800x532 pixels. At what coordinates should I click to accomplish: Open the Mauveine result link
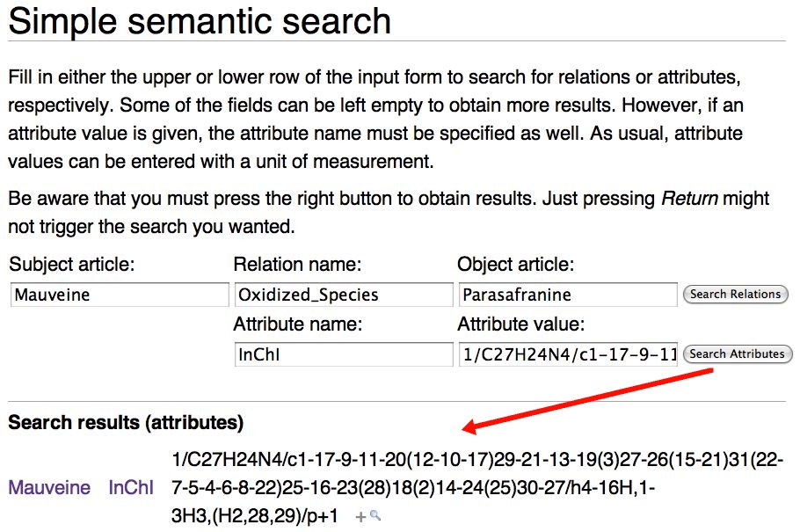click(49, 487)
